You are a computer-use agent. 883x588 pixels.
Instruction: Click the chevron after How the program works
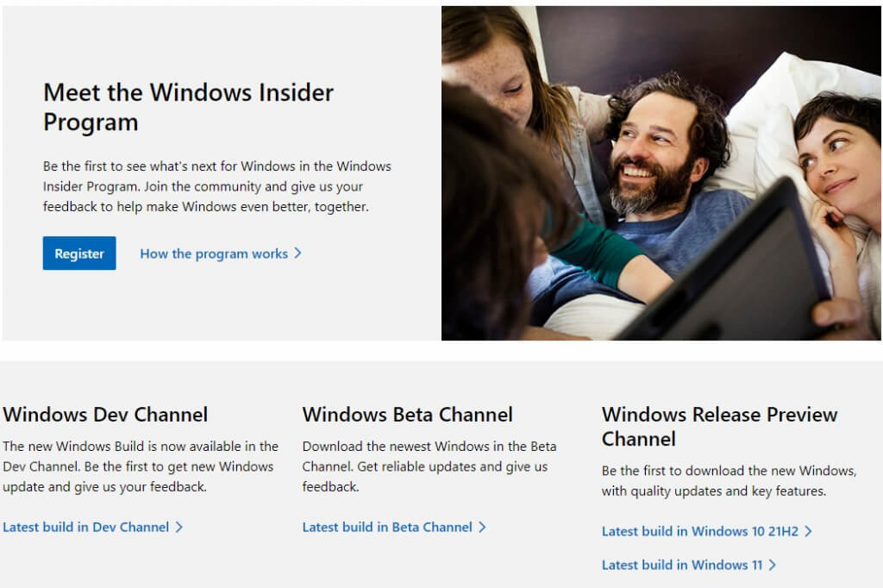[x=297, y=253]
